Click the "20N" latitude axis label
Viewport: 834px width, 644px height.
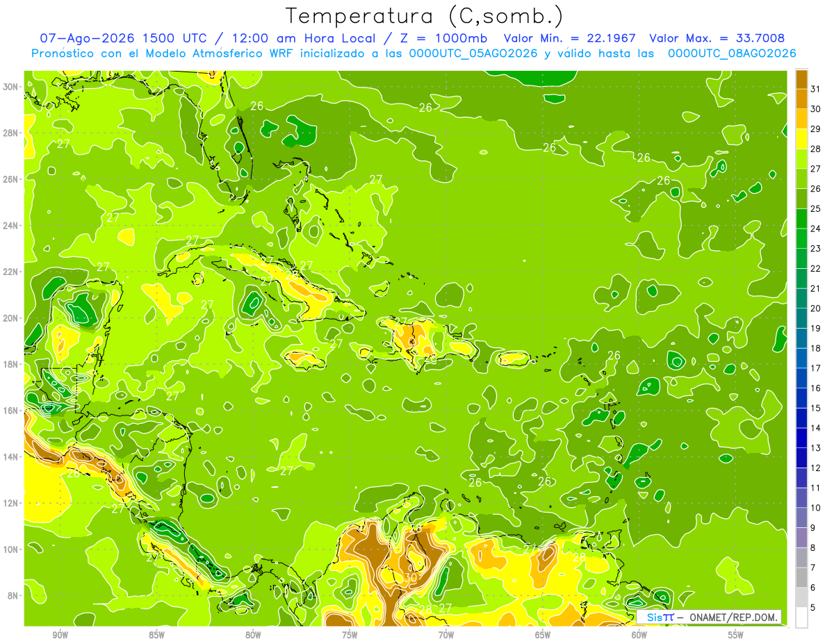10,318
